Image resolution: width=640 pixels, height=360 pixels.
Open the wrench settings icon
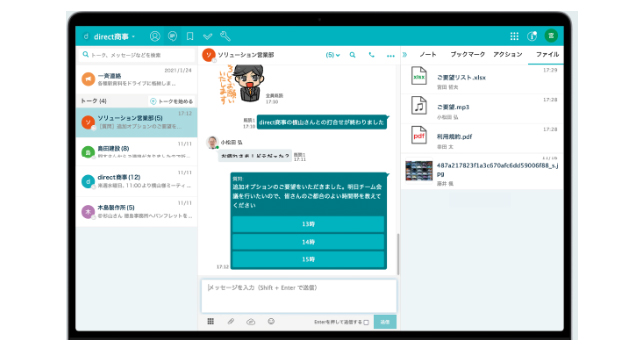click(225, 36)
